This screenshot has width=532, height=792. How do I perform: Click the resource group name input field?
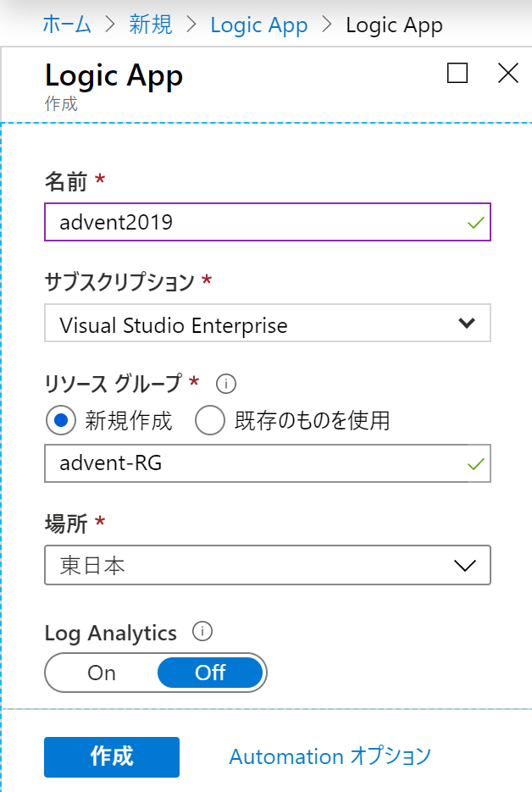pyautogui.click(x=254, y=463)
